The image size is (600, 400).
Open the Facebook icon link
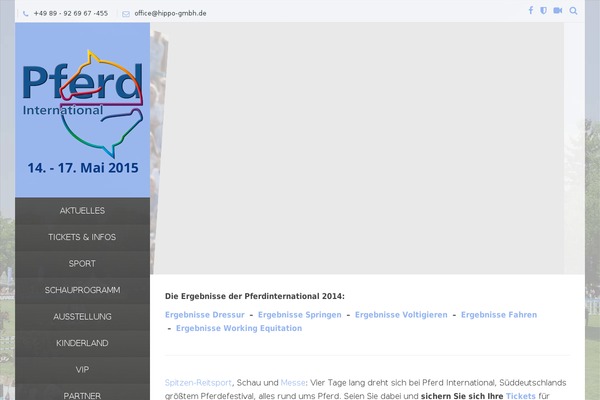click(x=531, y=10)
